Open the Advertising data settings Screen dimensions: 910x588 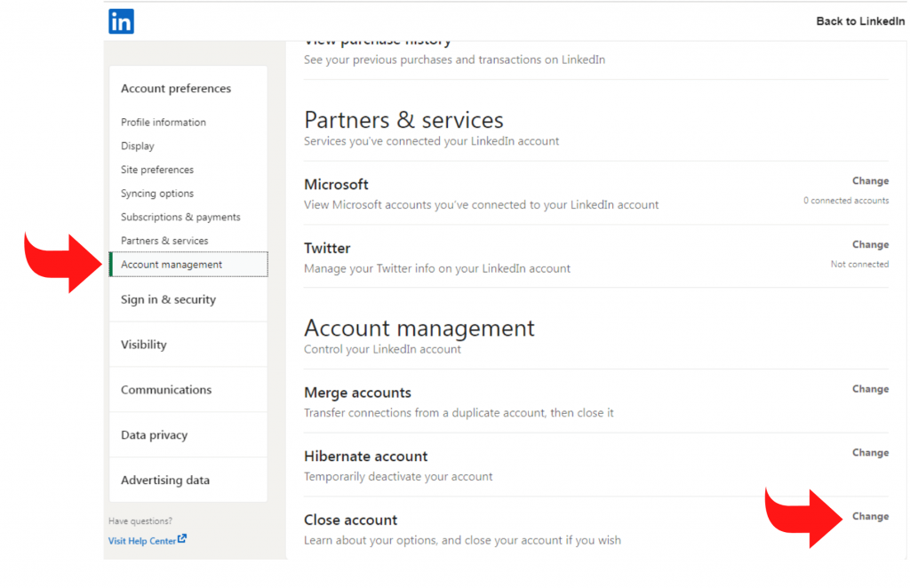click(x=164, y=480)
